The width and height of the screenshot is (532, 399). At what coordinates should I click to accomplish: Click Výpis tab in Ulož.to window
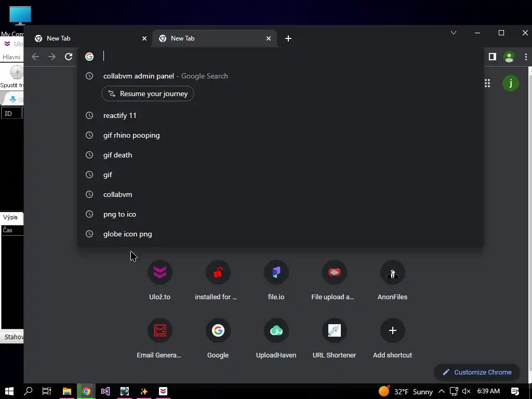(10, 217)
